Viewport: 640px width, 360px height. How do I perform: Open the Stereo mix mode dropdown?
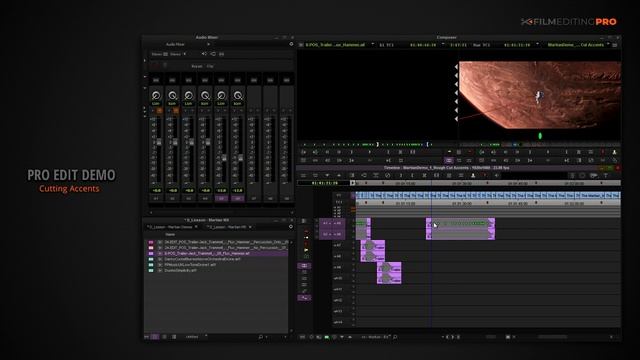pos(178,54)
